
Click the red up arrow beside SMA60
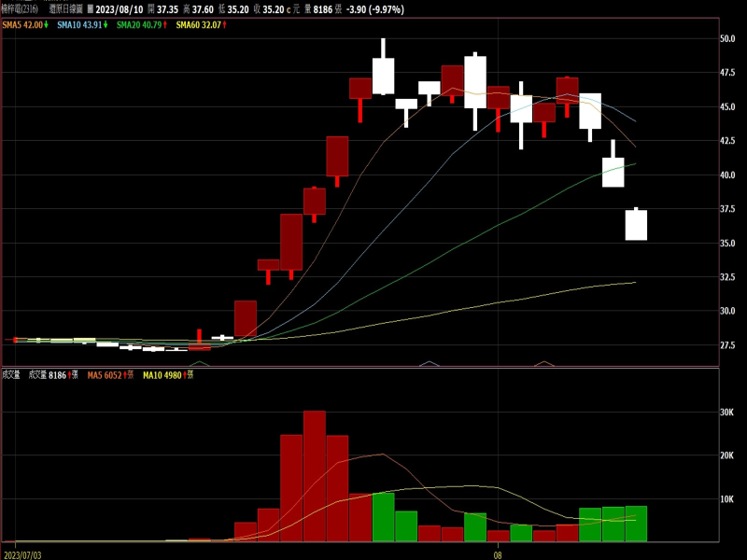pyautogui.click(x=224, y=25)
